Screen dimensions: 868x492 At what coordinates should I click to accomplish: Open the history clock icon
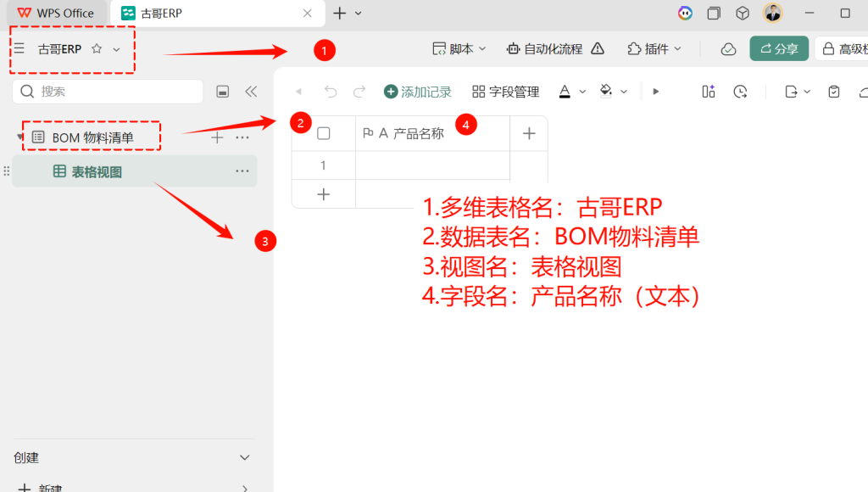coord(740,92)
